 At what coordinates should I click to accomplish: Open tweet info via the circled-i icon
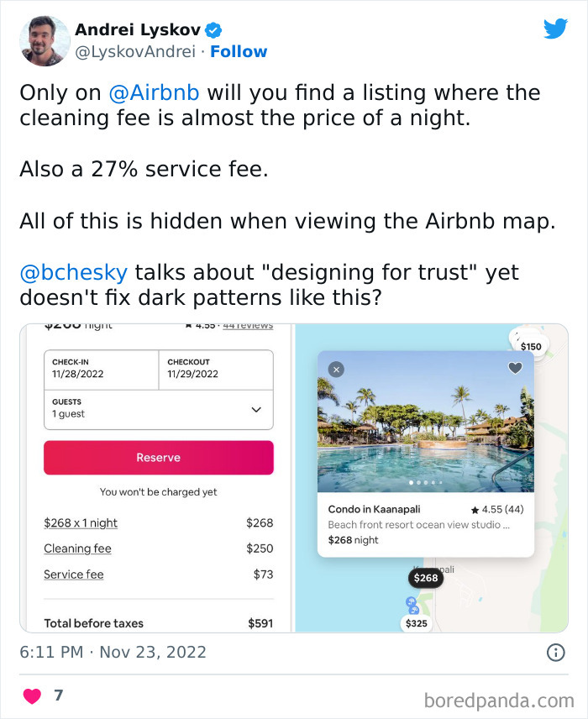pyautogui.click(x=555, y=652)
